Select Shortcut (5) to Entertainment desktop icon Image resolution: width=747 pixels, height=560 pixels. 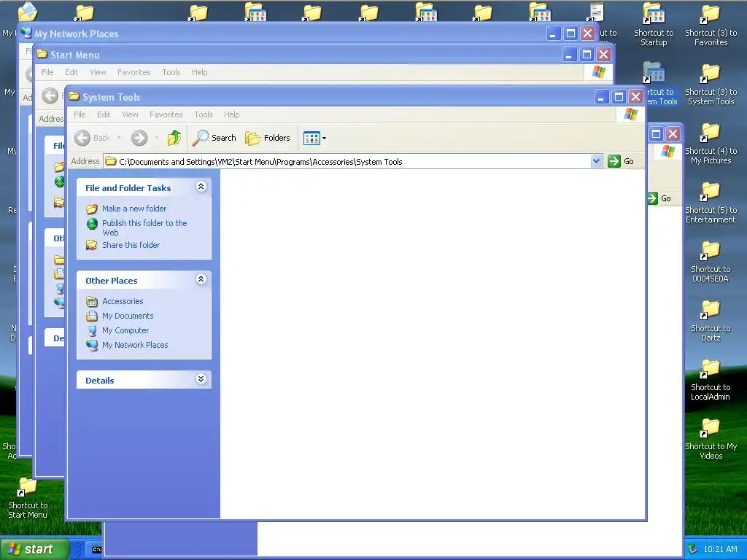[x=711, y=203]
